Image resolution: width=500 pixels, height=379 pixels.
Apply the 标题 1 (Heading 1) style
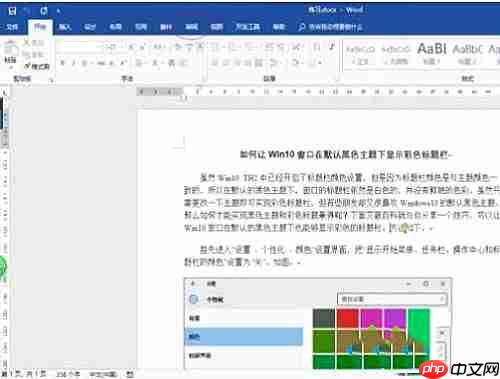tap(431, 55)
